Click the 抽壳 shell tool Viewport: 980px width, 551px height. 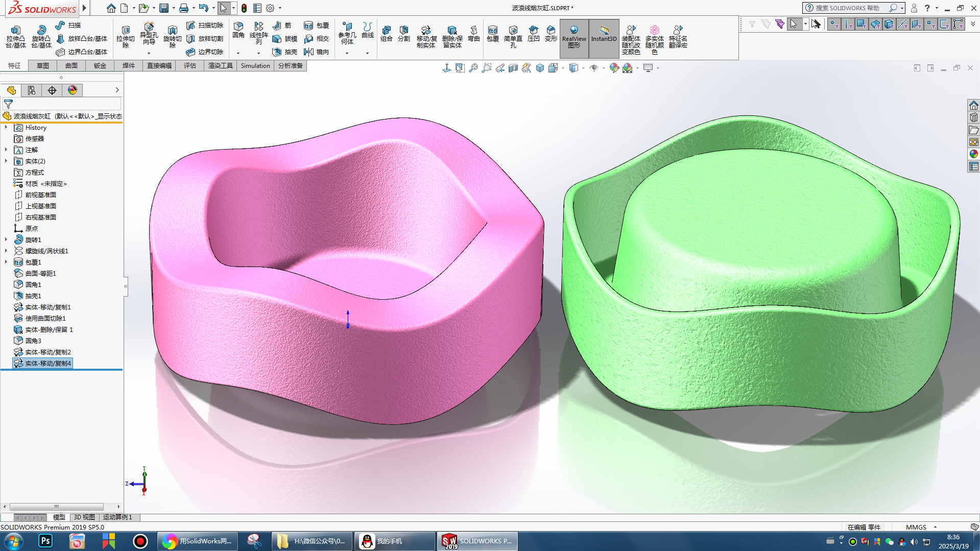coord(285,52)
